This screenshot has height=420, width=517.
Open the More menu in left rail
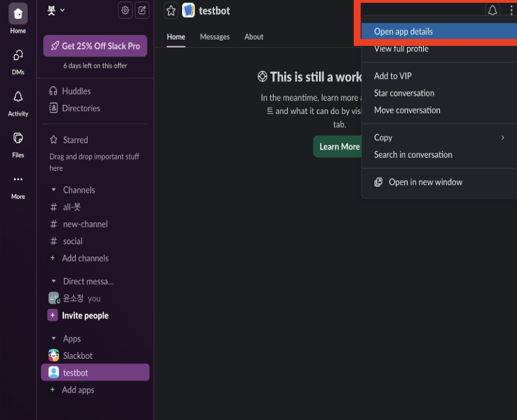click(18, 186)
